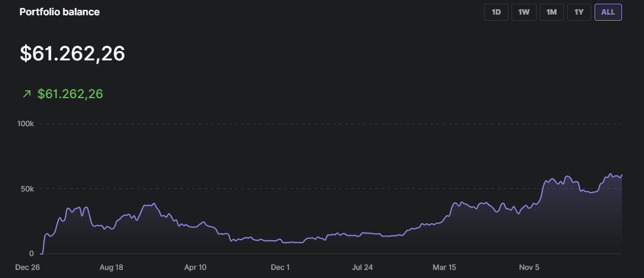Select the ALL time range

(608, 12)
